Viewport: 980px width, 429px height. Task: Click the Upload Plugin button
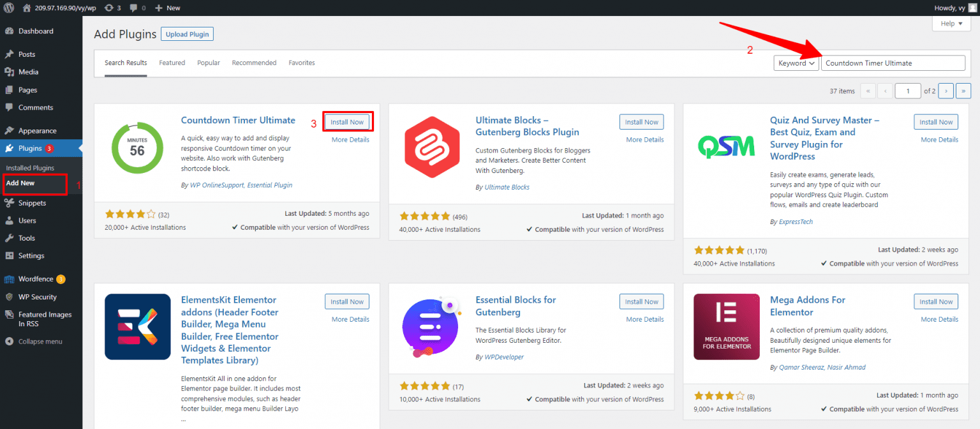(x=187, y=34)
